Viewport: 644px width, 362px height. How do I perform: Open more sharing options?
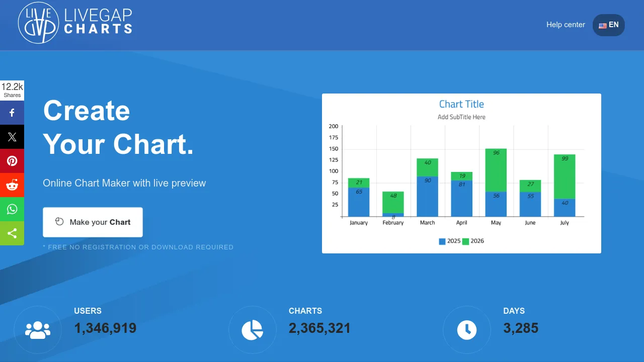click(x=12, y=233)
